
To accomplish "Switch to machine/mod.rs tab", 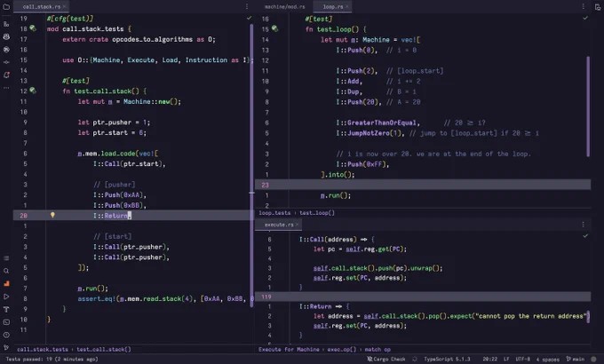I will coord(284,6).
